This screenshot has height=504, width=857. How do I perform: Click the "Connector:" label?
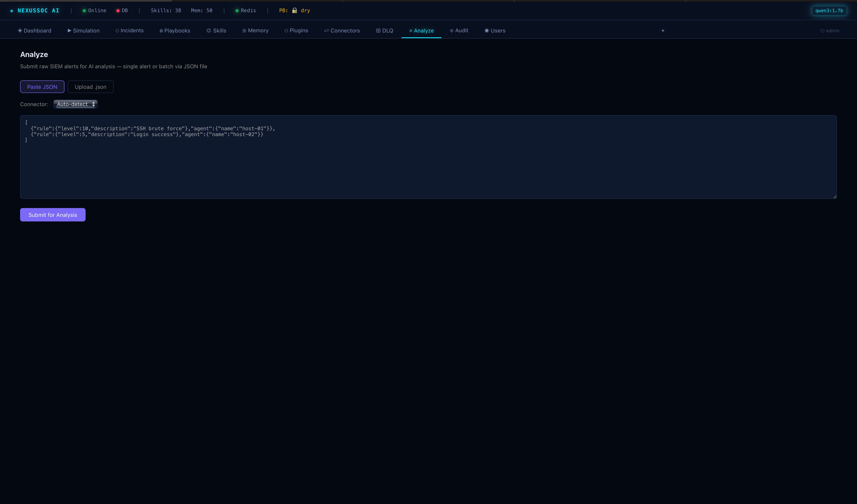(34, 104)
